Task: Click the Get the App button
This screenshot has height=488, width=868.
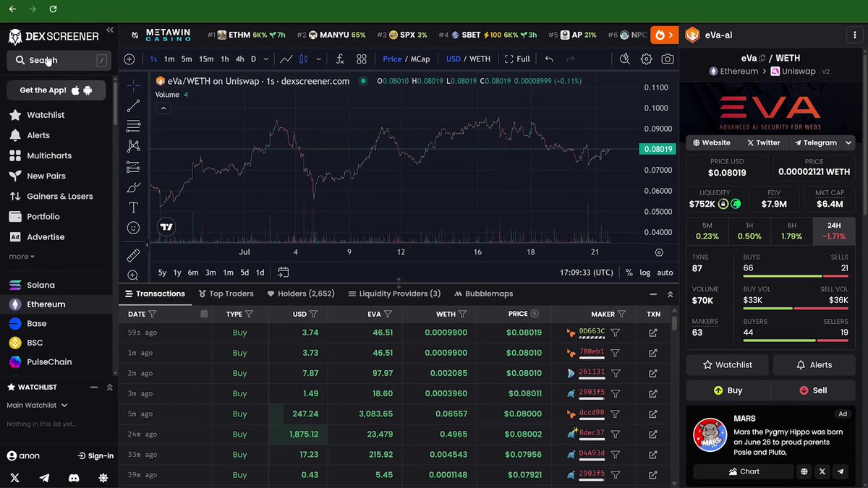Action: click(56, 90)
